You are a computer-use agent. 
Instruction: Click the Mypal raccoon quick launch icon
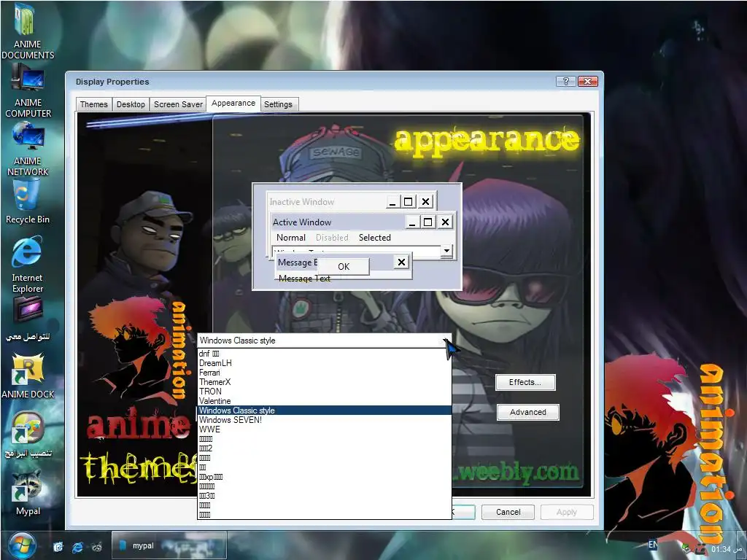click(97, 547)
